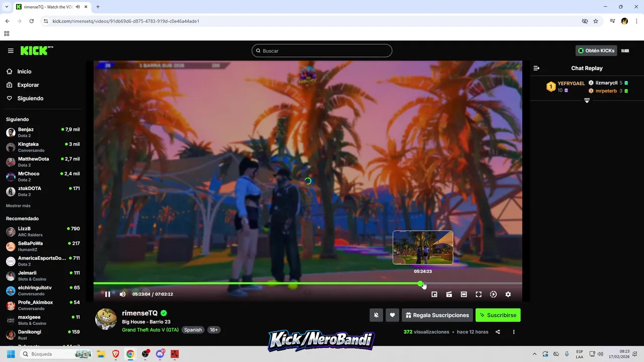Open AmericaEsportsDo recommended channel
The width and height of the screenshot is (644, 362).
(x=42, y=261)
